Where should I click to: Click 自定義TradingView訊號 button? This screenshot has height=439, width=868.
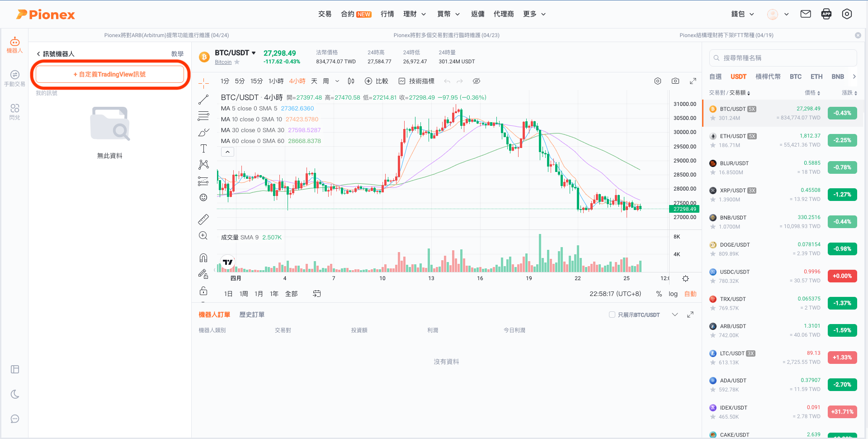coord(109,74)
